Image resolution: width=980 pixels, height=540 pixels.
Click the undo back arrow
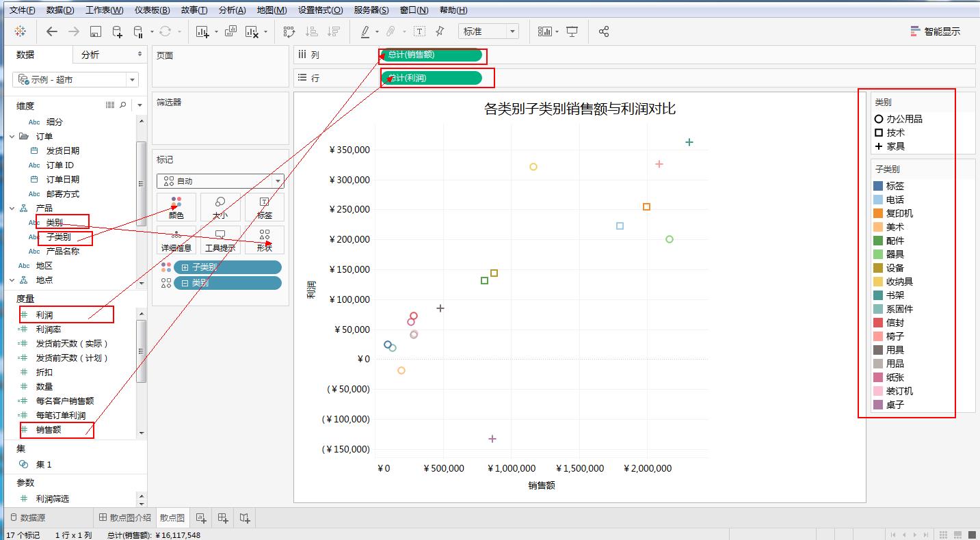coord(52,31)
